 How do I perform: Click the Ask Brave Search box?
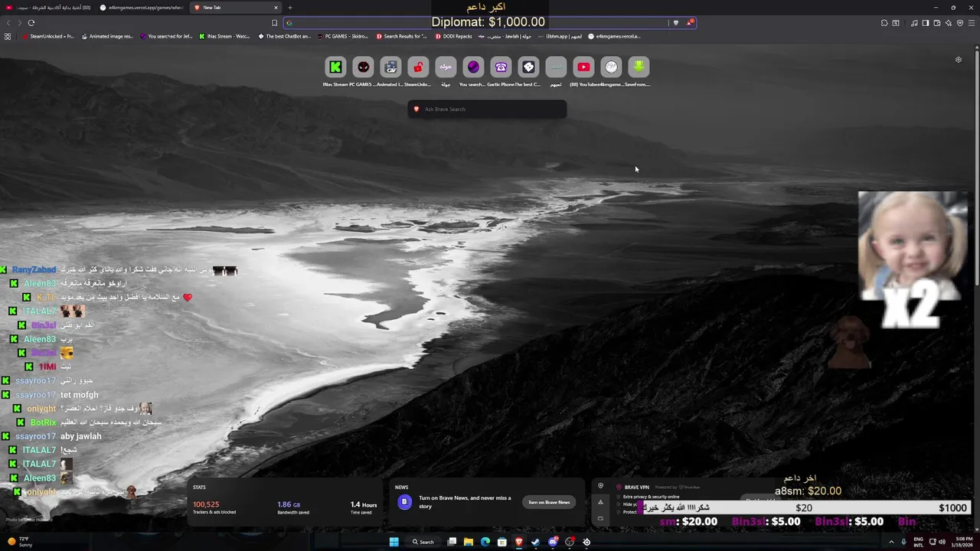(x=487, y=109)
